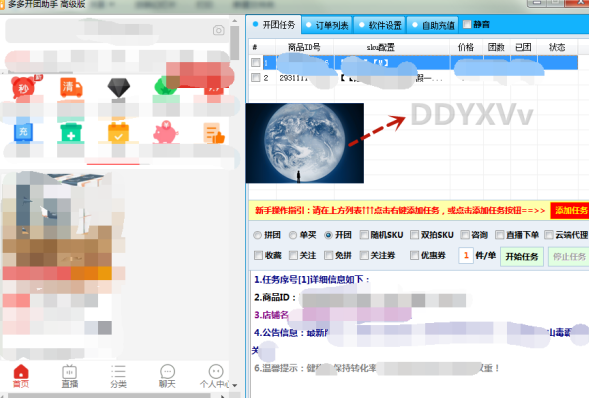Enable the 静音 mute checkbox
The height and width of the screenshot is (398, 589).
click(x=467, y=24)
